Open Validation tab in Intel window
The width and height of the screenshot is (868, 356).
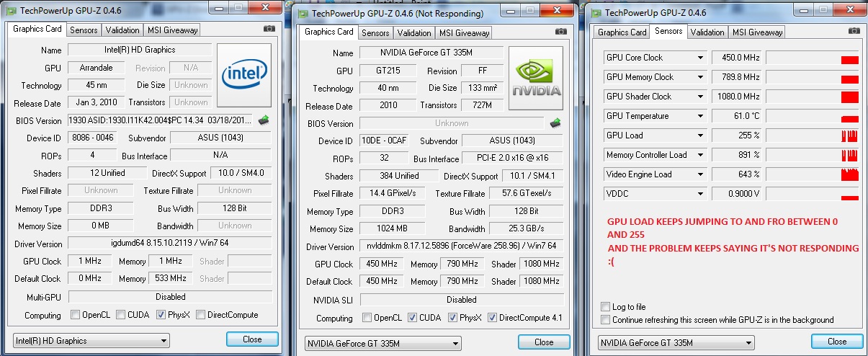[x=122, y=30]
